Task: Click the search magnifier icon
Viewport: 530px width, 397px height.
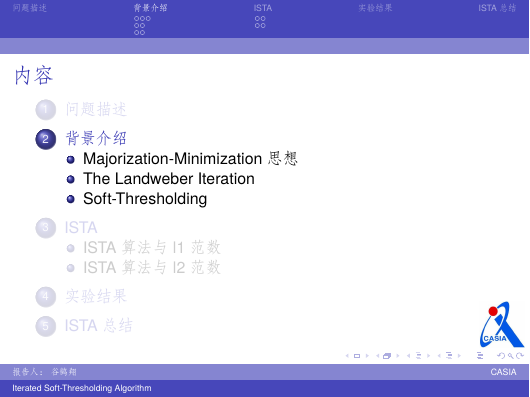Action: click(x=510, y=356)
